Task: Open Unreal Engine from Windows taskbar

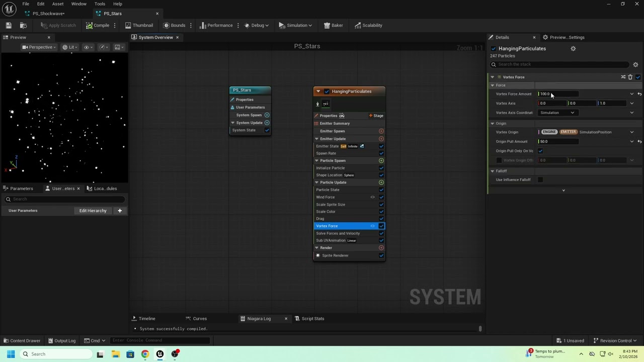Action: point(160,354)
